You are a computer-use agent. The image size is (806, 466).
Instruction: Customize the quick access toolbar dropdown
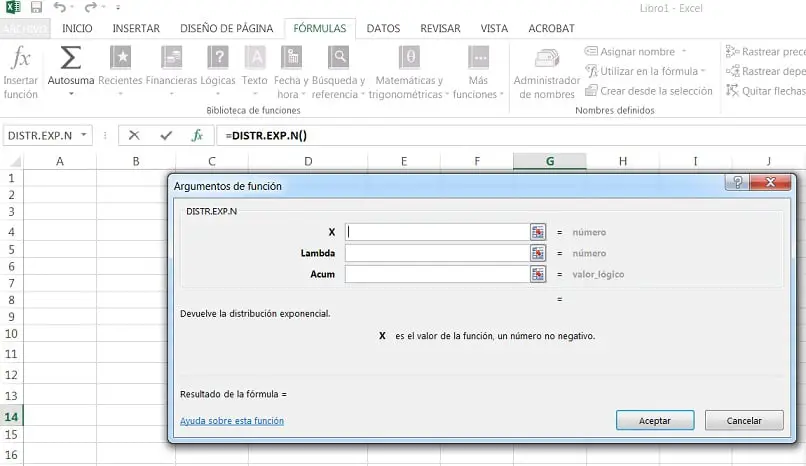(118, 8)
